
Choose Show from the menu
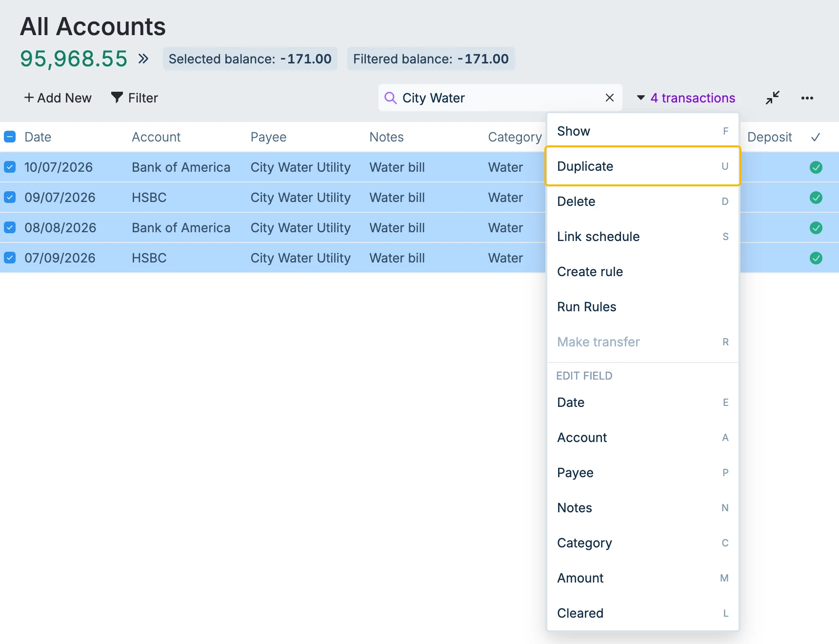[x=643, y=131]
